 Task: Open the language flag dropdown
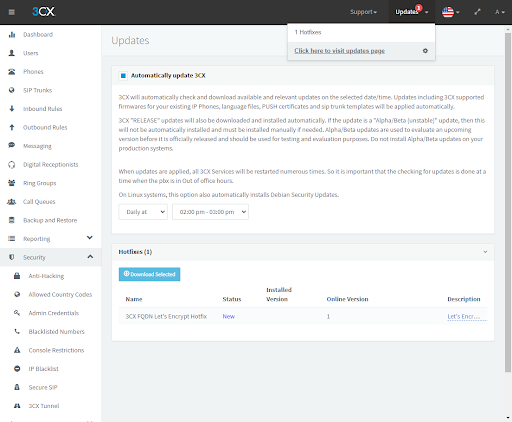[450, 12]
